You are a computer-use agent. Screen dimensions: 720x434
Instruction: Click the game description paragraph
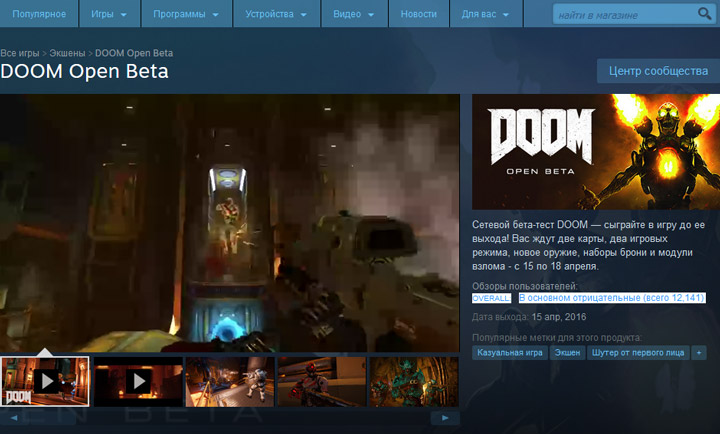(588, 245)
